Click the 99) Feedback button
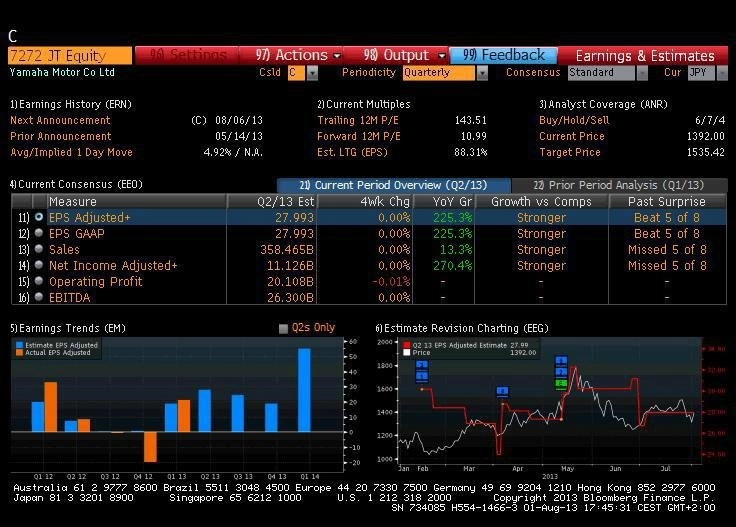The image size is (736, 527). [x=503, y=55]
